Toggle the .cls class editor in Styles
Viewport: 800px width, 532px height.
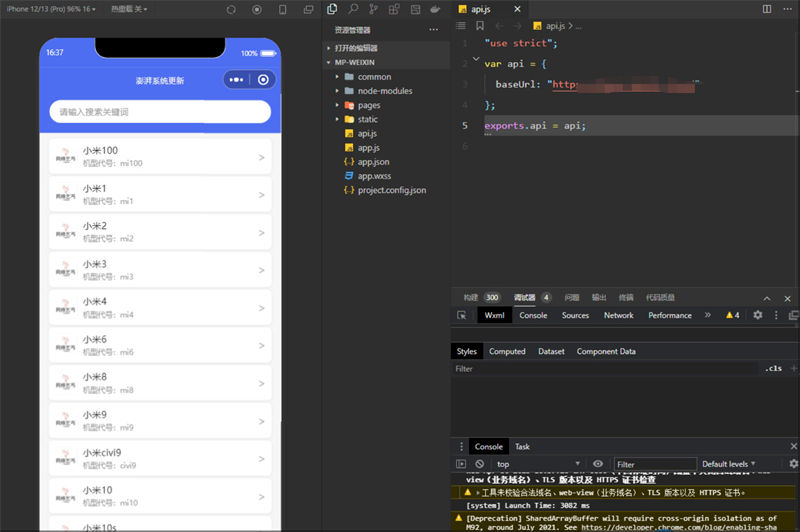773,368
